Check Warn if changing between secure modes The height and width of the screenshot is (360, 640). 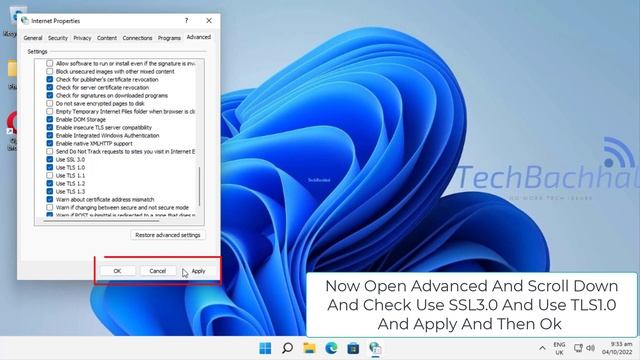coord(50,207)
